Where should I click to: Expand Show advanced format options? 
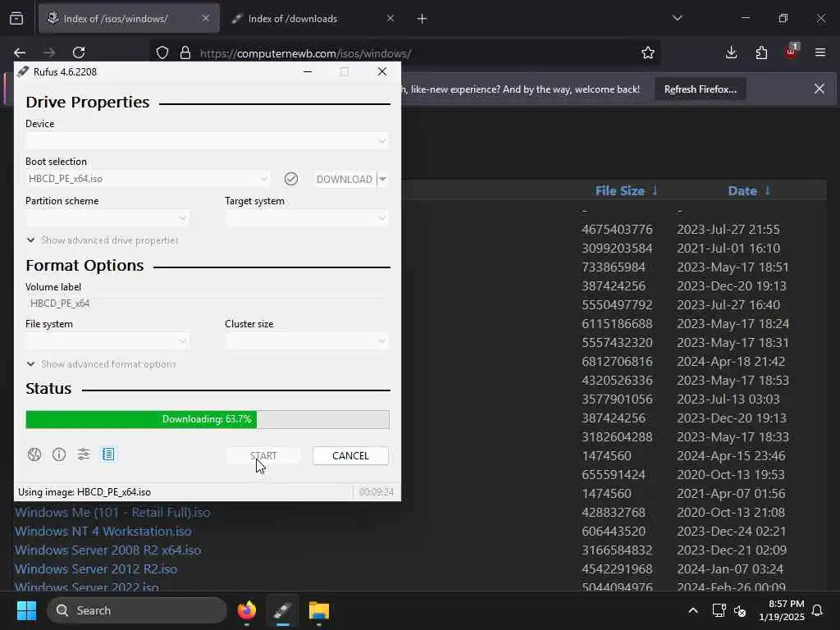101,364
